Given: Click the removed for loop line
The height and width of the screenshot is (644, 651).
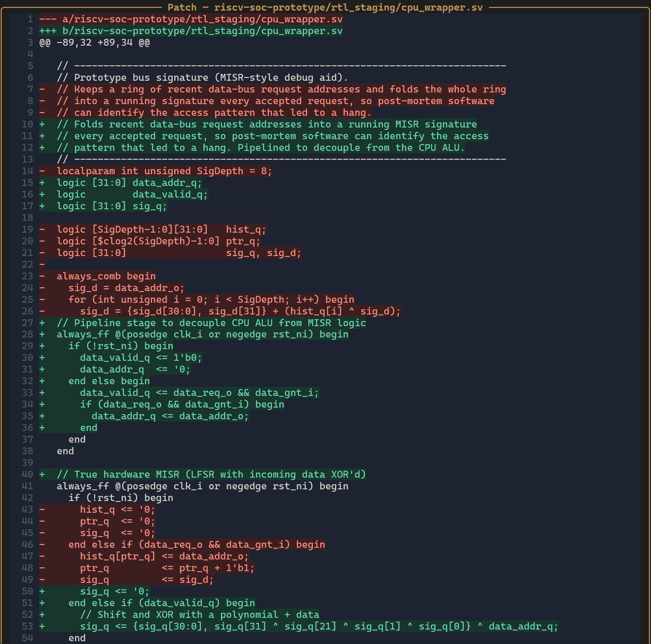Looking at the screenshot, I should 197,300.
